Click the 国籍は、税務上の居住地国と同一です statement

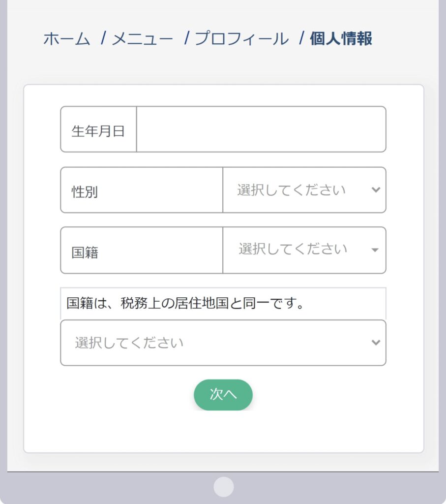185,303
